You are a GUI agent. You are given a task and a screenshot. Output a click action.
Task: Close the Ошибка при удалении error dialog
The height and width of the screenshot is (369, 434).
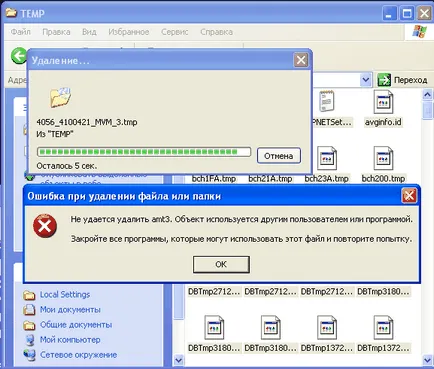(409, 196)
